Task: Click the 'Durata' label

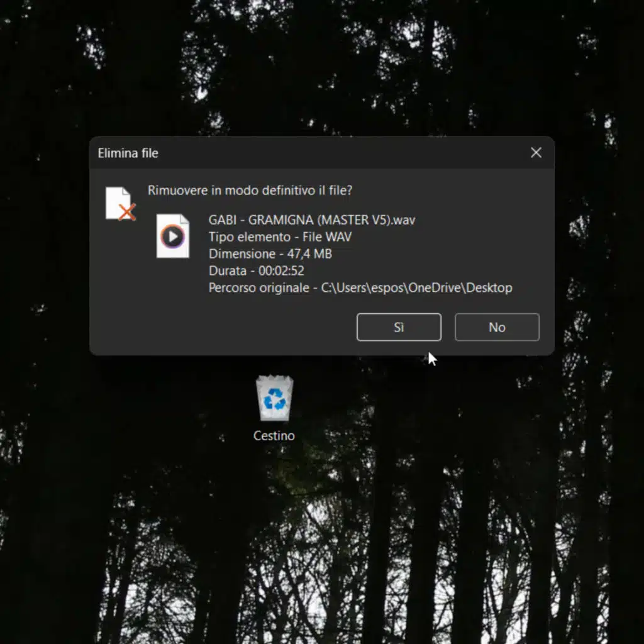Action: click(227, 271)
